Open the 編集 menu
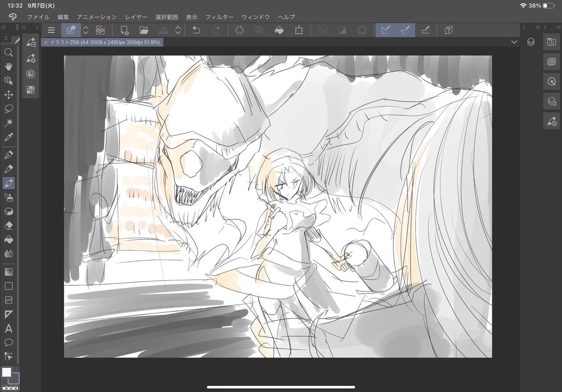The image size is (562, 392). click(x=63, y=17)
